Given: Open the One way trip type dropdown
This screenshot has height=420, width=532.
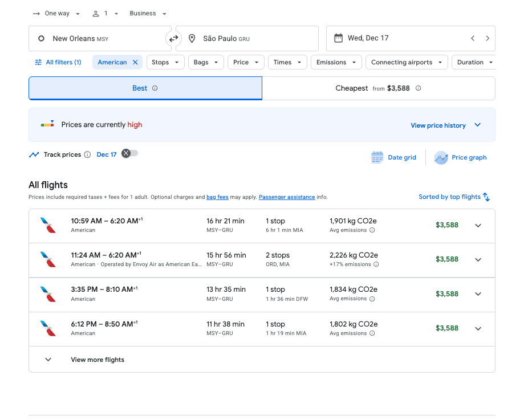Looking at the screenshot, I should coord(56,14).
